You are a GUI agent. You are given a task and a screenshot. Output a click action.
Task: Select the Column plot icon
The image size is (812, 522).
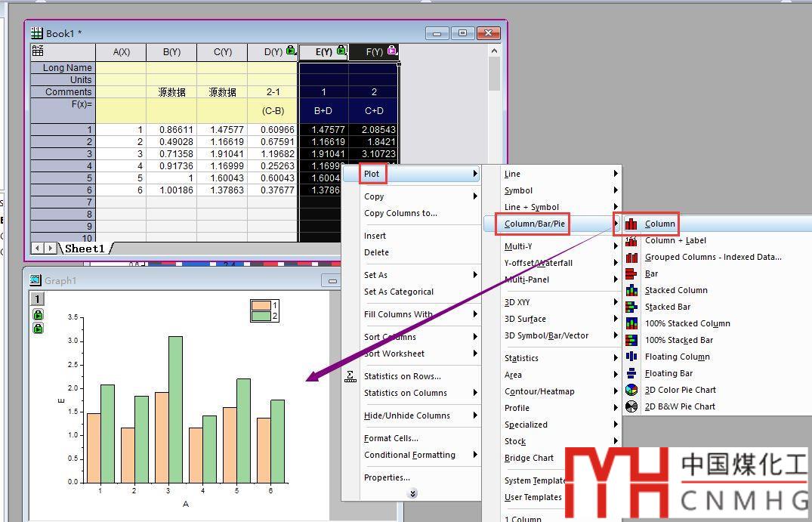click(x=631, y=224)
